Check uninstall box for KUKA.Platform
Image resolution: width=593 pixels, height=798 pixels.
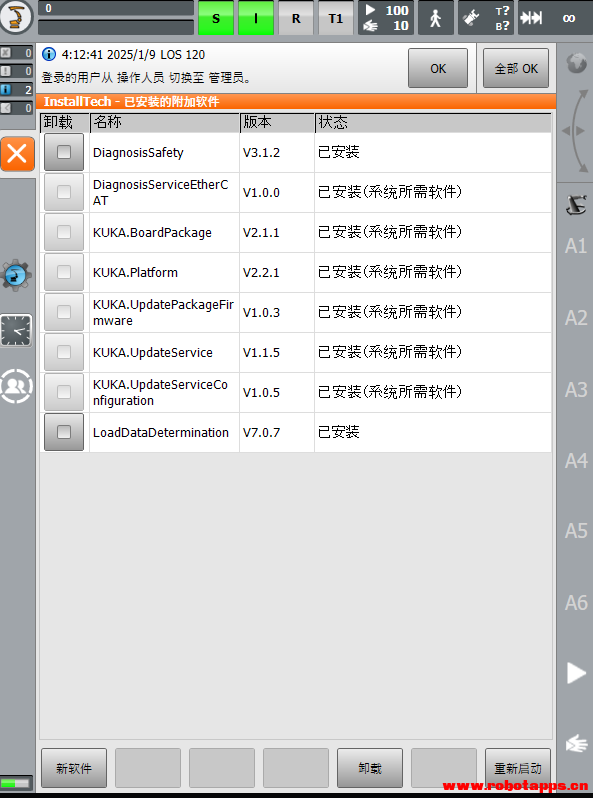pos(64,272)
